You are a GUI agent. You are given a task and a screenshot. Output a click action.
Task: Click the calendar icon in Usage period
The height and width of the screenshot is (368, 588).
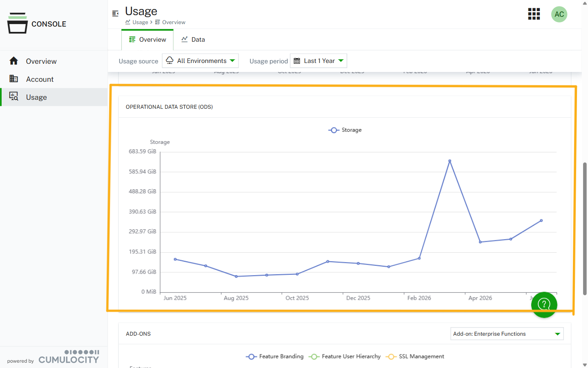click(297, 61)
